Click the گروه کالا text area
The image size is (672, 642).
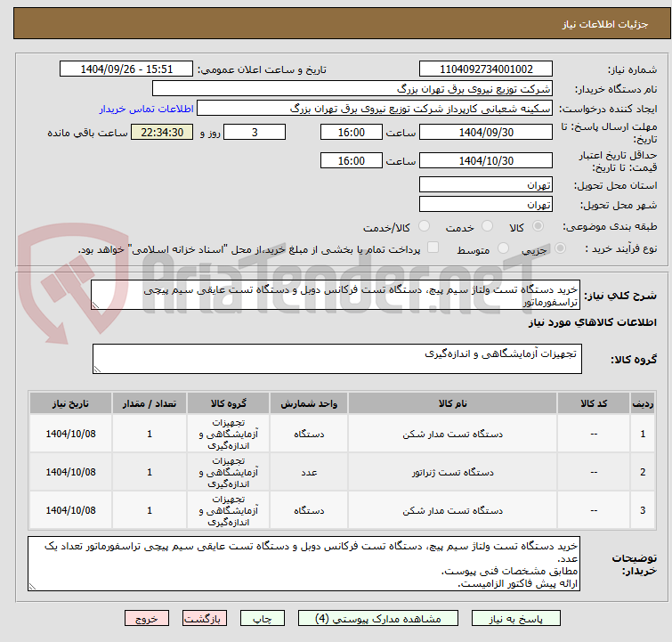pyautogui.click(x=336, y=359)
